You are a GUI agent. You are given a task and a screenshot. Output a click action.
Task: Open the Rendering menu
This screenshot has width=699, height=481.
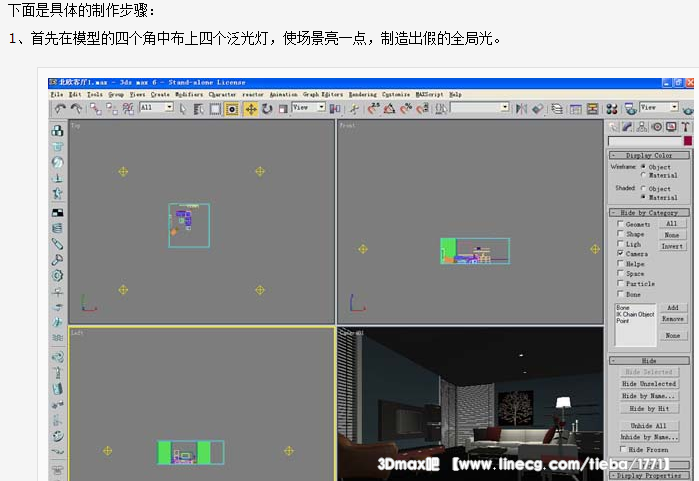click(362, 95)
